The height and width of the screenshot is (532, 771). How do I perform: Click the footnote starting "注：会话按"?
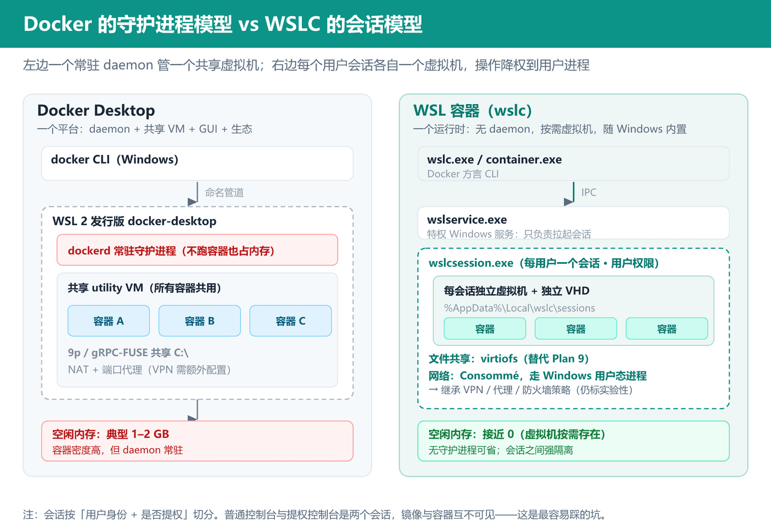pyautogui.click(x=314, y=514)
